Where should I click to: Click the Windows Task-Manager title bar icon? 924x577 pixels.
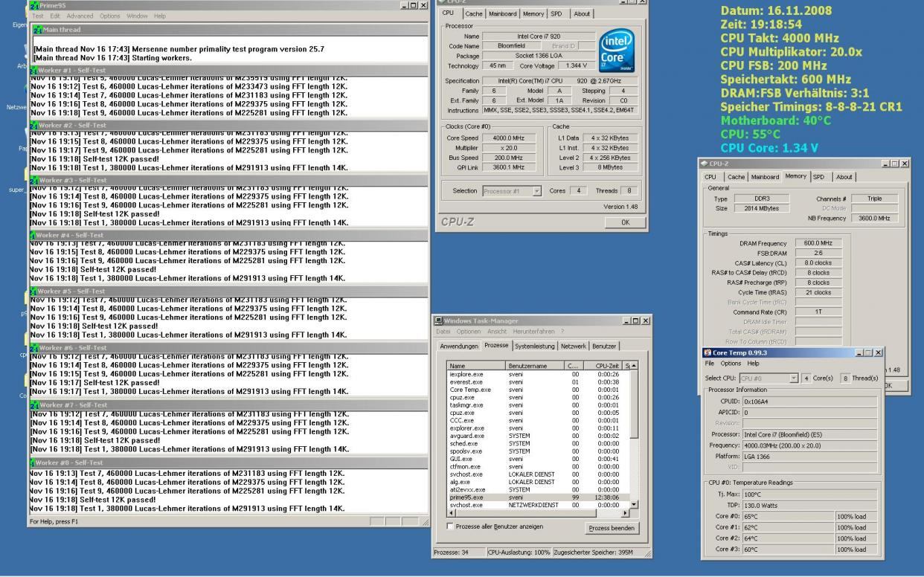(x=439, y=320)
